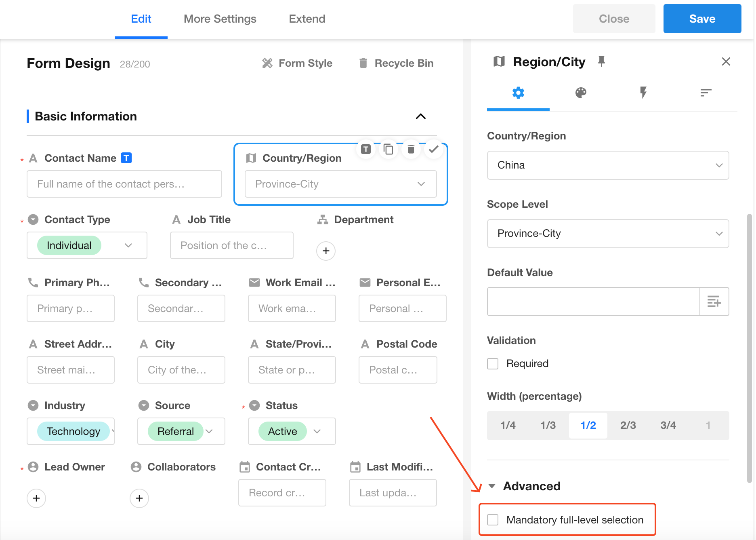Image resolution: width=756 pixels, height=540 pixels.
Task: Switch to the Extend tab
Action: pos(307,19)
